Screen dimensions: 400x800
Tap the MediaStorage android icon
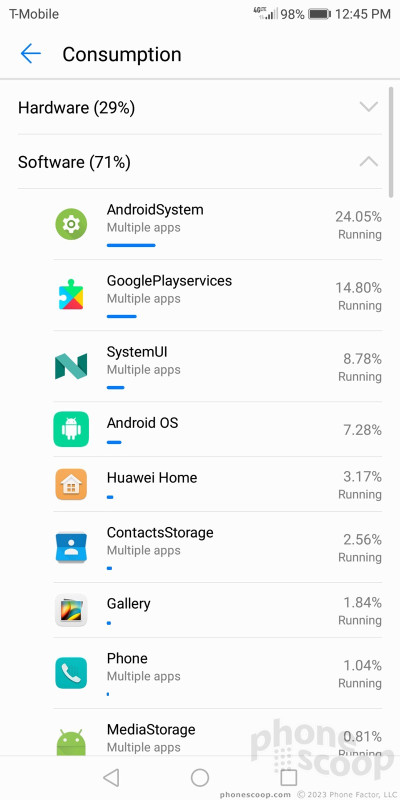(x=71, y=742)
